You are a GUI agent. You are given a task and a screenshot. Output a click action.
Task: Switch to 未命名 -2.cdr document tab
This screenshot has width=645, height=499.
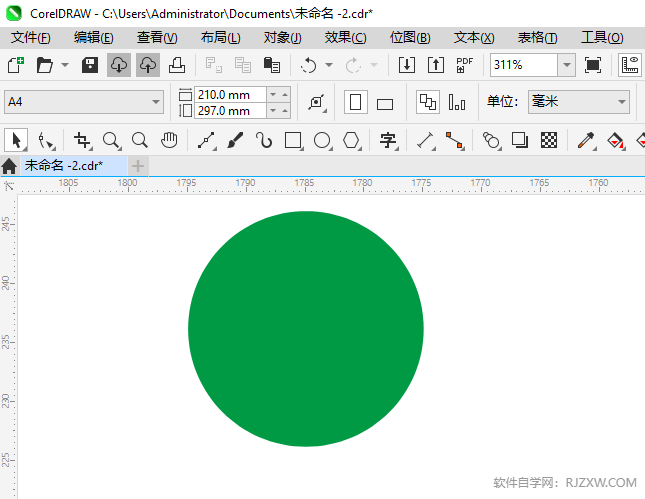tap(74, 166)
